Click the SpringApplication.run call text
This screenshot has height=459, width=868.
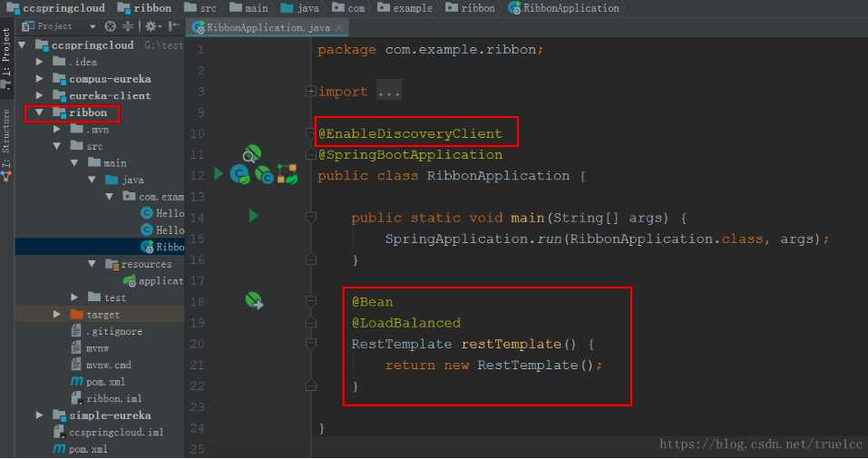coord(608,239)
